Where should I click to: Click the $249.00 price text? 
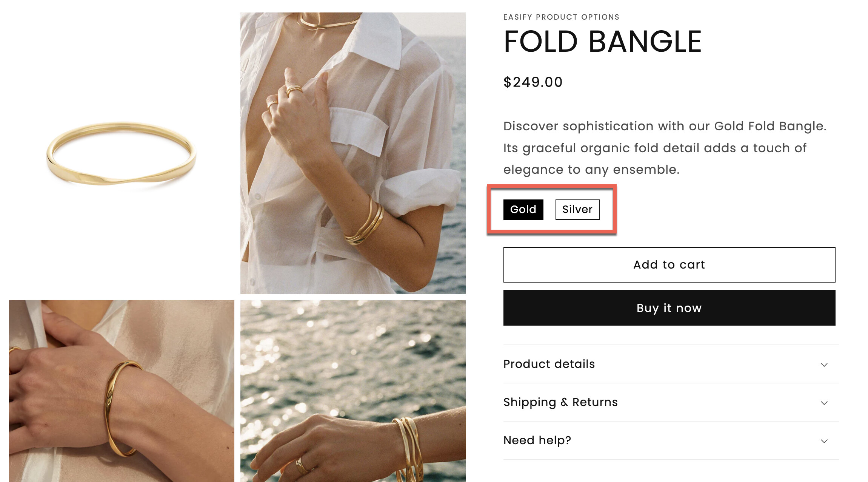pyautogui.click(x=533, y=82)
